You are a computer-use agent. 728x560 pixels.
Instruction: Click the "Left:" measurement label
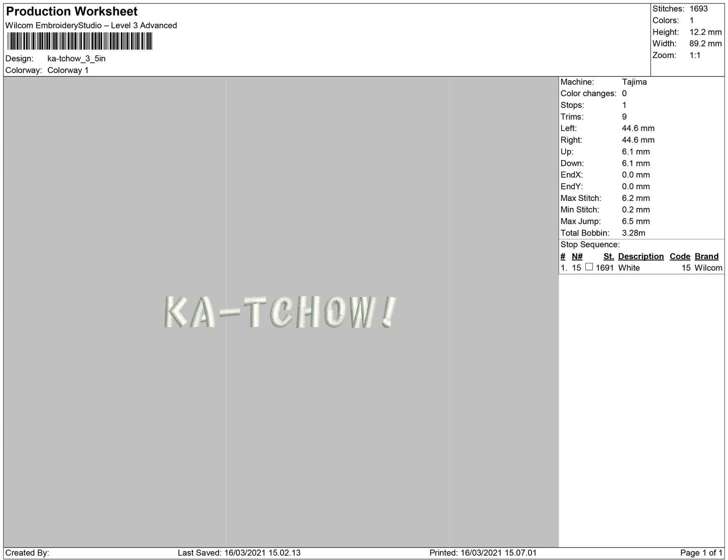pos(570,128)
